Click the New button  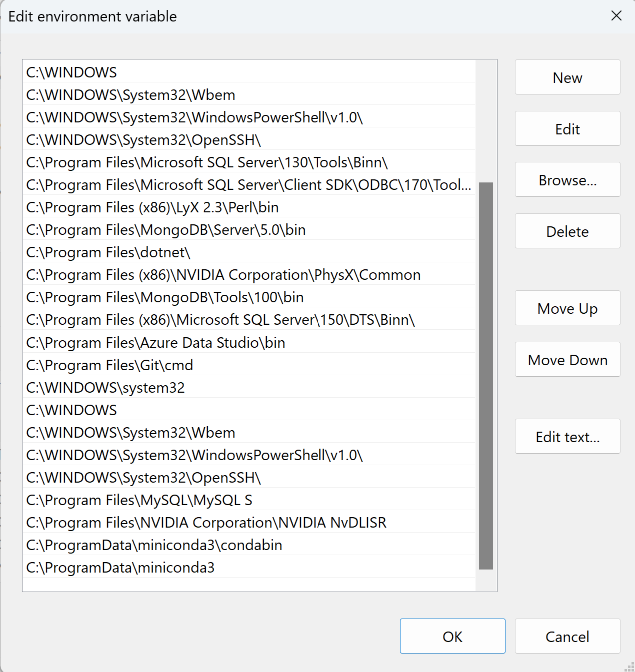(x=567, y=77)
